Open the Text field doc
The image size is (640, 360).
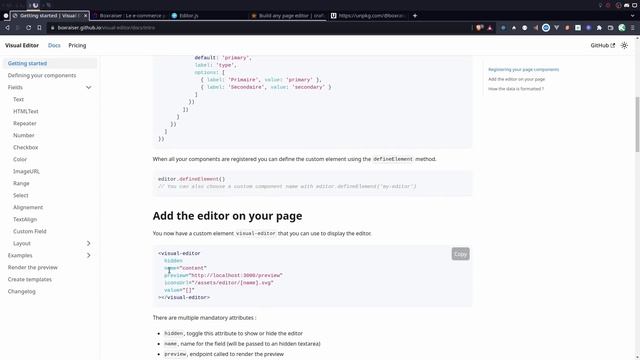point(18,100)
